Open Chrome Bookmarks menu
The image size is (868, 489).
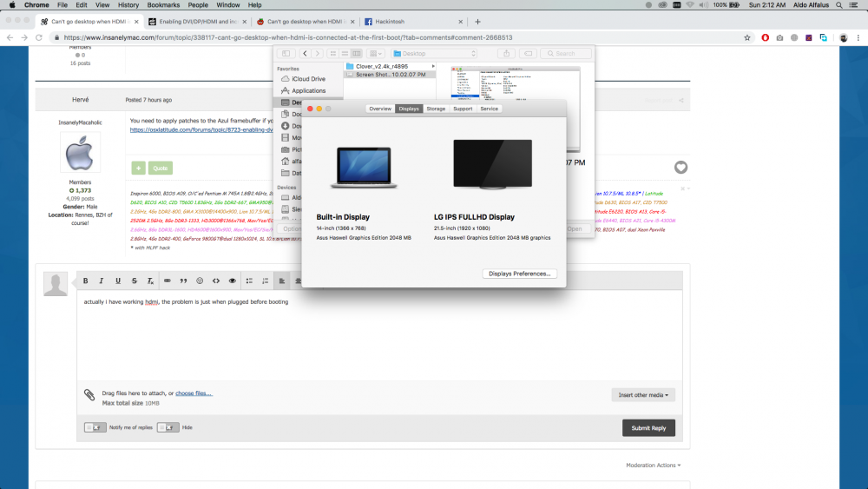[163, 5]
